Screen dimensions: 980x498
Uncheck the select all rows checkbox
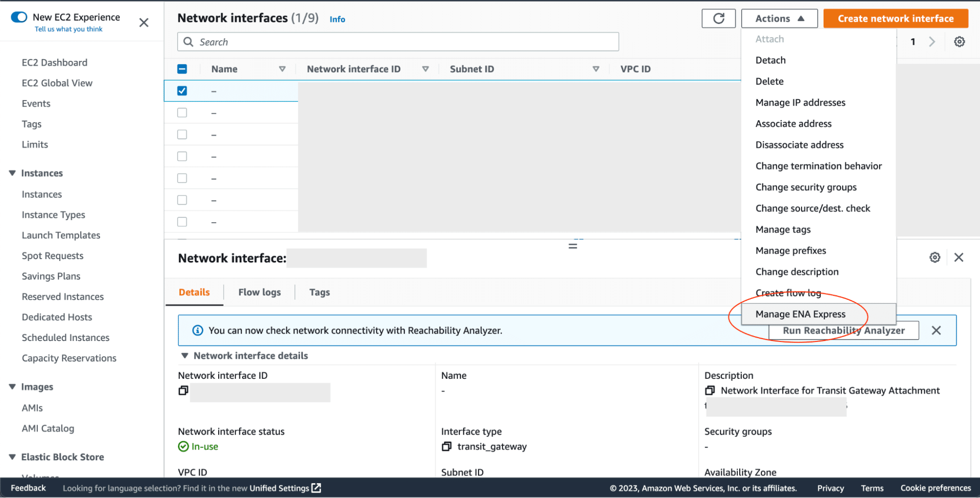[x=182, y=69]
